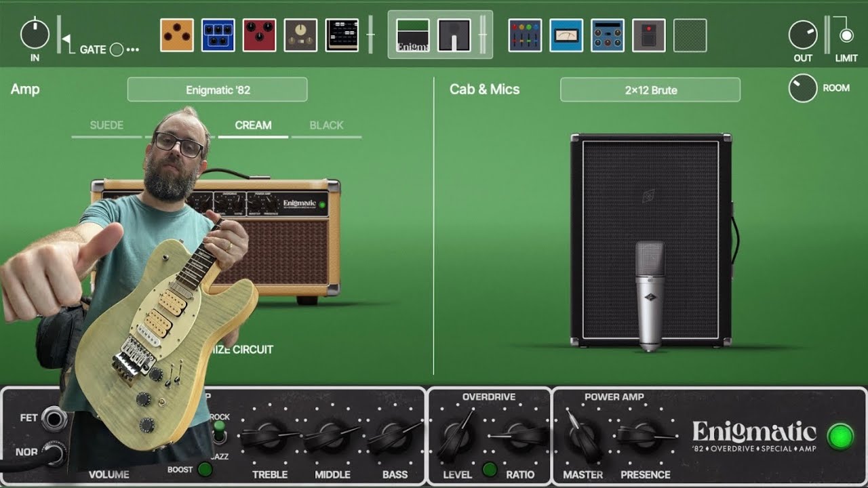Viewport: 868px width, 488px height.
Task: Click the 'POWER AMP' panel label
Action: pos(614,396)
